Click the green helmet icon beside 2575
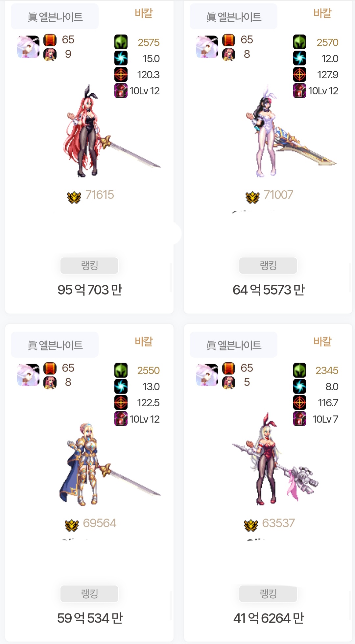This screenshot has width=355, height=644. pyautogui.click(x=121, y=42)
